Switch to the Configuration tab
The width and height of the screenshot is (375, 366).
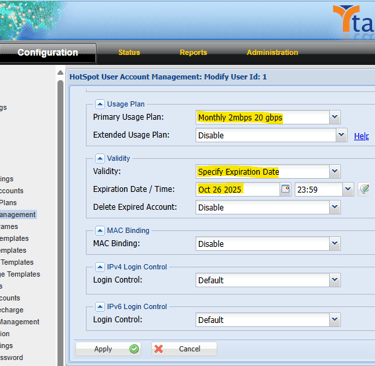(x=48, y=53)
